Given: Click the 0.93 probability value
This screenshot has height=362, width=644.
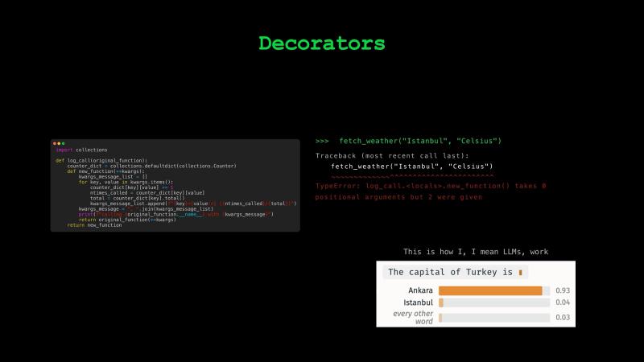Looking at the screenshot, I should click(x=563, y=290).
